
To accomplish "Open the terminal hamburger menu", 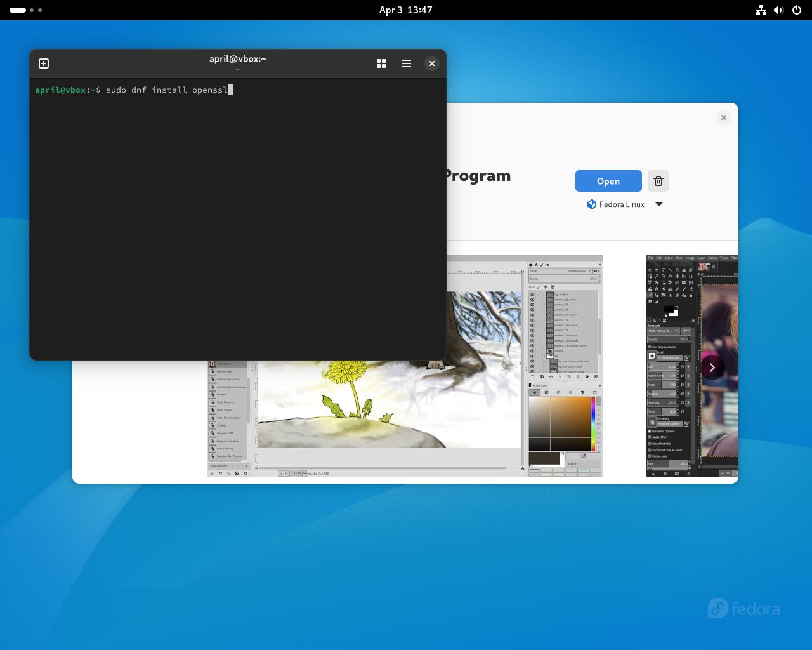I will [x=407, y=63].
